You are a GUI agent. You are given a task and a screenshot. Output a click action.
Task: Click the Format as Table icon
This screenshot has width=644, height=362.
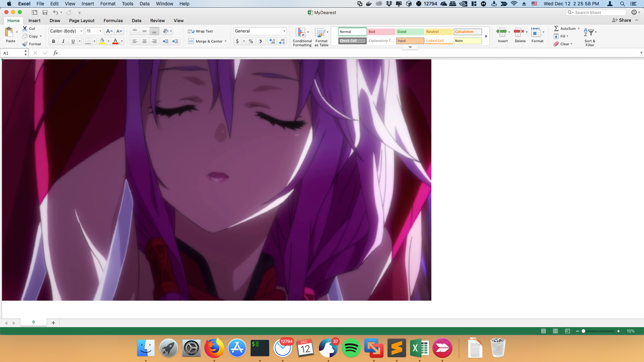pos(320,33)
